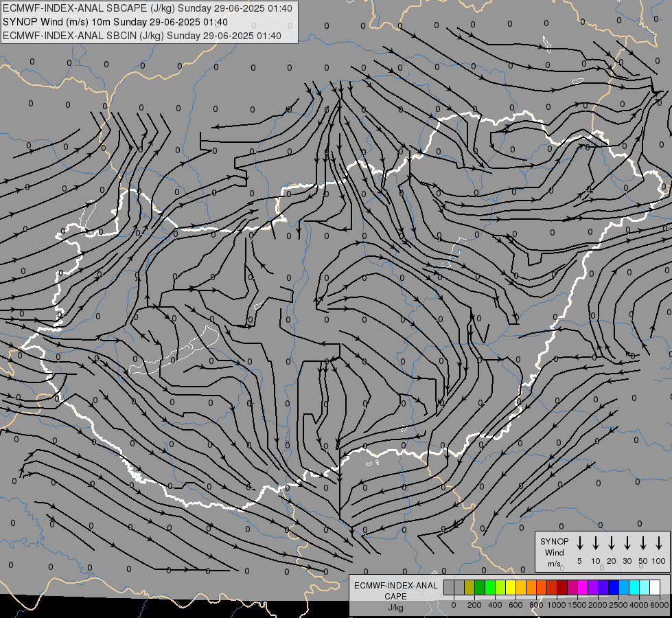Choose the orange swatch left of 800 tick
The height and width of the screenshot is (618, 672).
532,587
